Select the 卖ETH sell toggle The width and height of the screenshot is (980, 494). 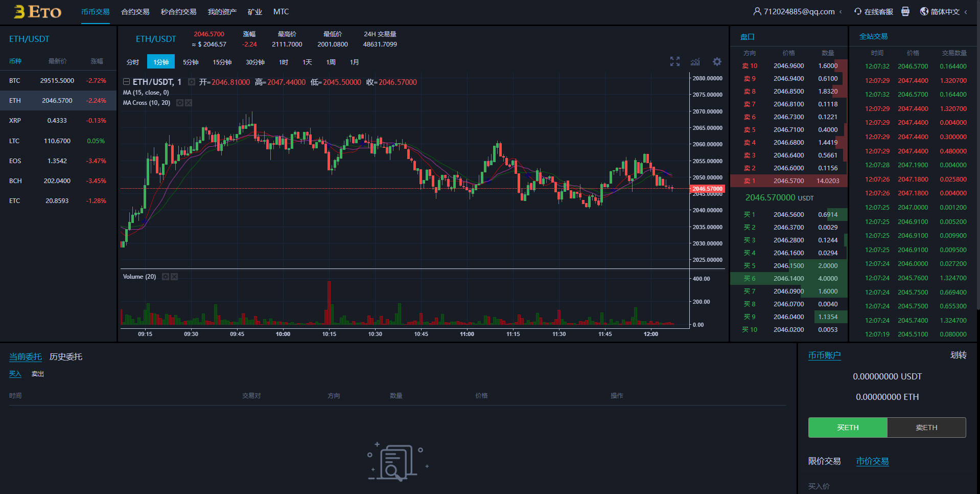(x=926, y=428)
